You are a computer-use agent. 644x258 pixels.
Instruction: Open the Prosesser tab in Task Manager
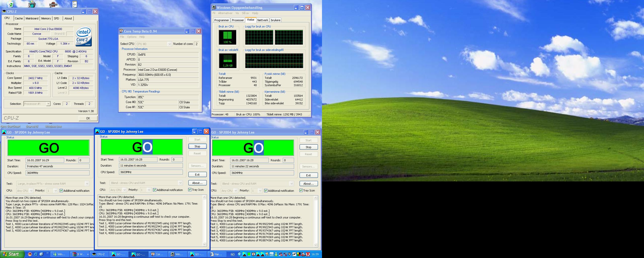pyautogui.click(x=238, y=20)
